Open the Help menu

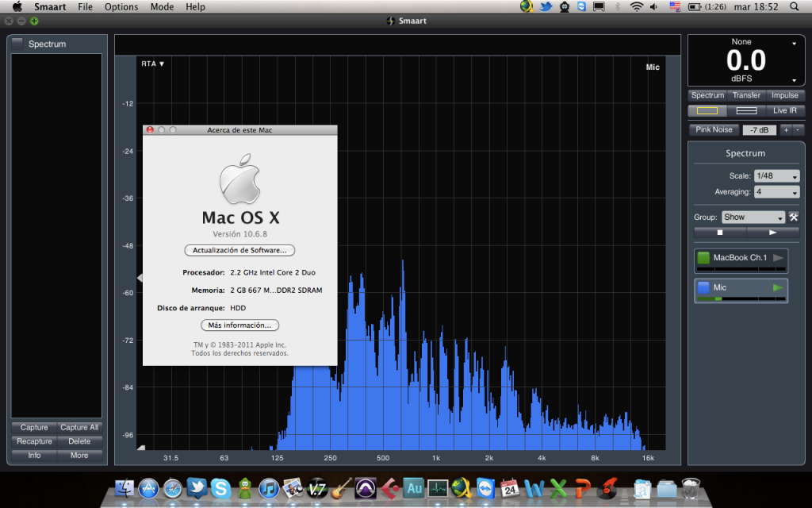(195, 6)
